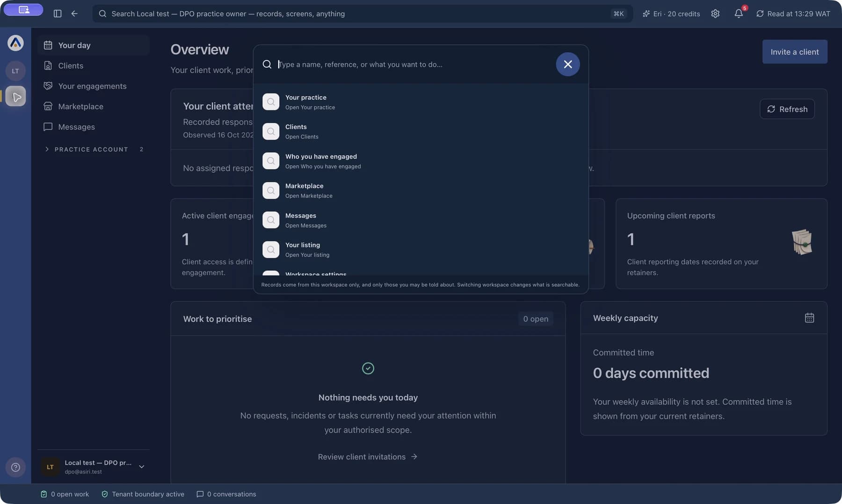Select the play-shaped workspace icon in rail

pyautogui.click(x=16, y=96)
